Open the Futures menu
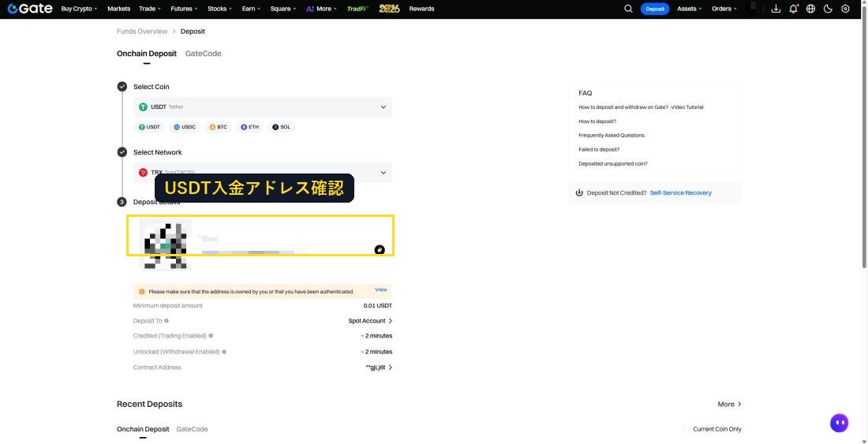 184,9
